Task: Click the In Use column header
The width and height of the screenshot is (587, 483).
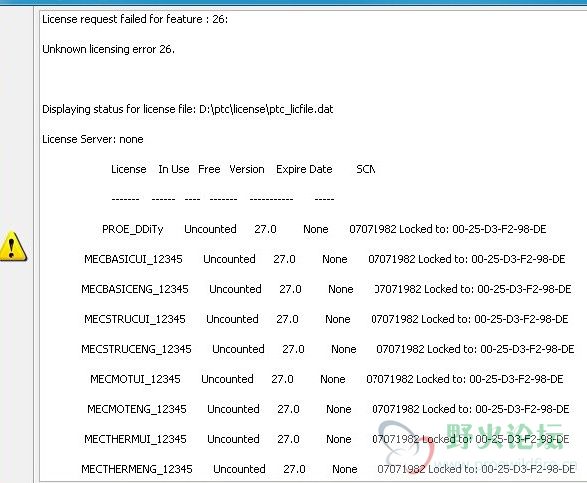Action: [x=174, y=169]
